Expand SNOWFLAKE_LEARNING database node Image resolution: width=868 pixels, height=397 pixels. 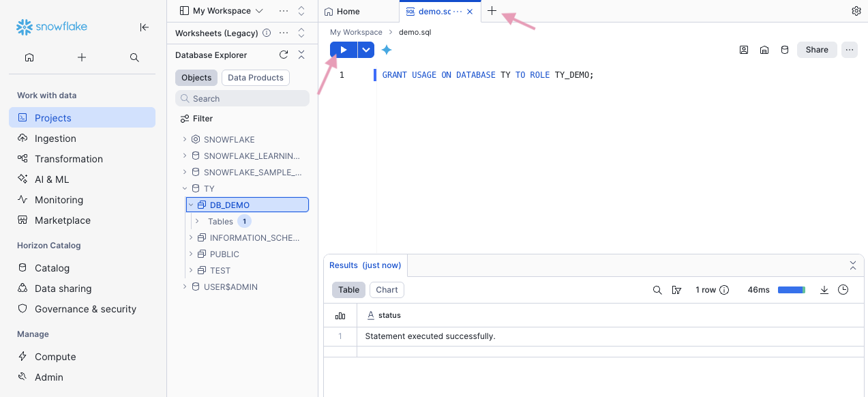point(185,156)
